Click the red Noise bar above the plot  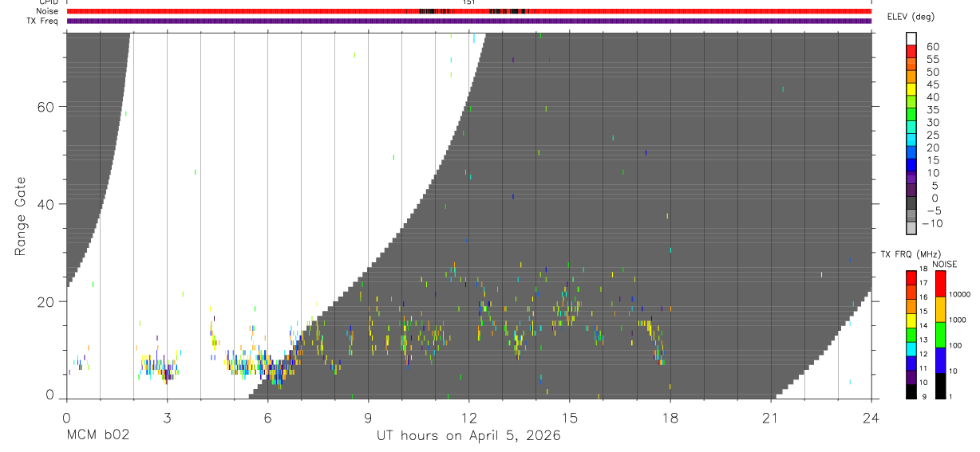tap(468, 11)
